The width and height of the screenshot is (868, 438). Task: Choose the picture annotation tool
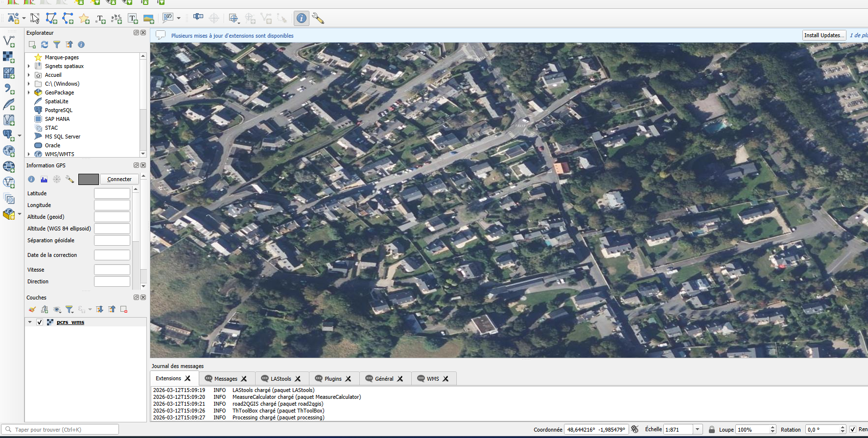(x=149, y=19)
